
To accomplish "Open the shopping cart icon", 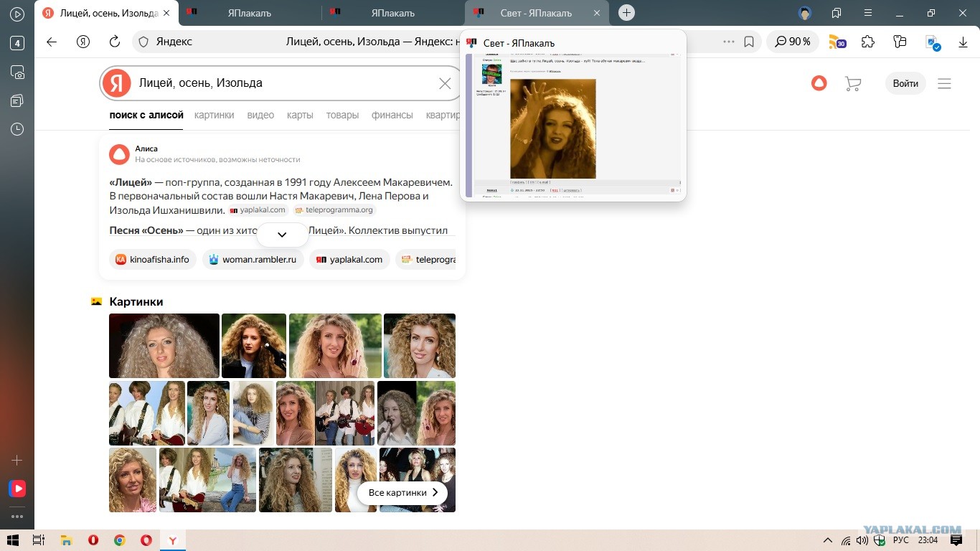I will 853,84.
